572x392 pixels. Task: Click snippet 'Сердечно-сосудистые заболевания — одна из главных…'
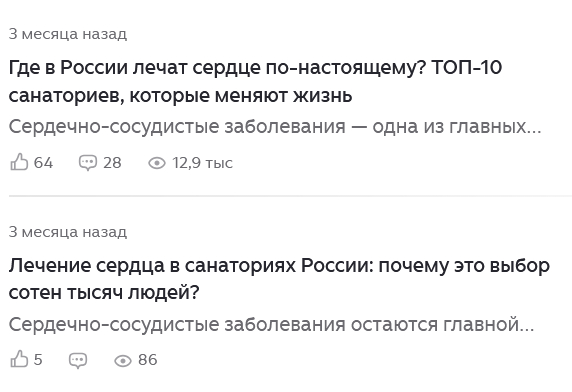(275, 127)
